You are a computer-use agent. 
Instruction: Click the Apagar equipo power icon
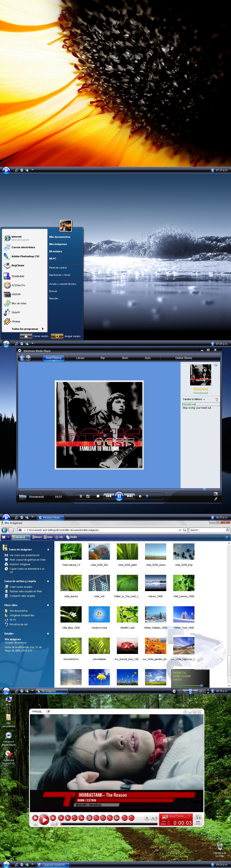click(x=57, y=336)
